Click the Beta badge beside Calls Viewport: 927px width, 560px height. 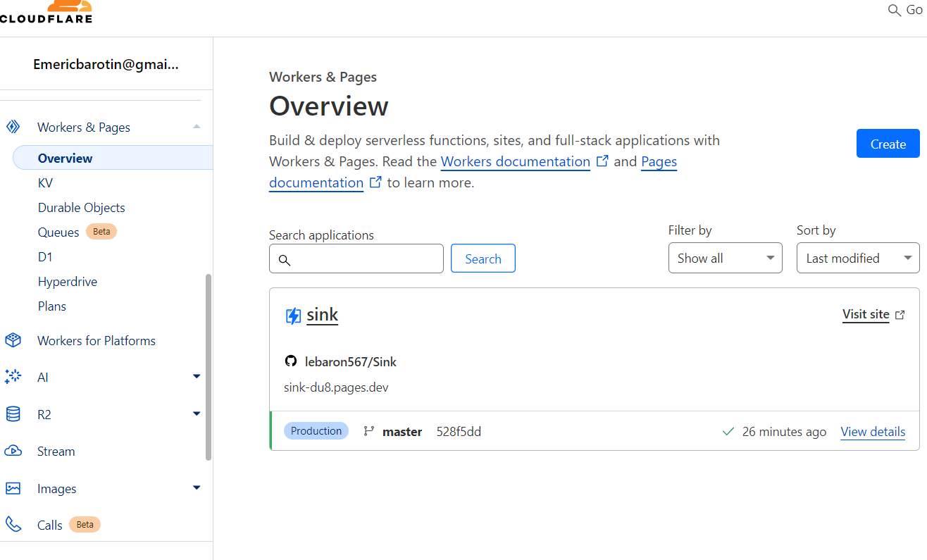click(85, 524)
